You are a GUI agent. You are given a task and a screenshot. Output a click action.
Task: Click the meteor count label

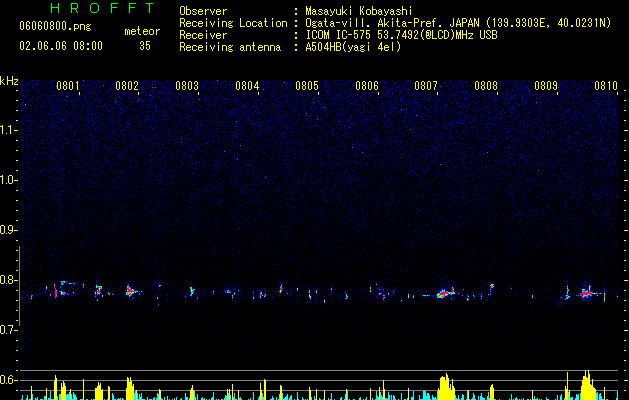click(142, 31)
